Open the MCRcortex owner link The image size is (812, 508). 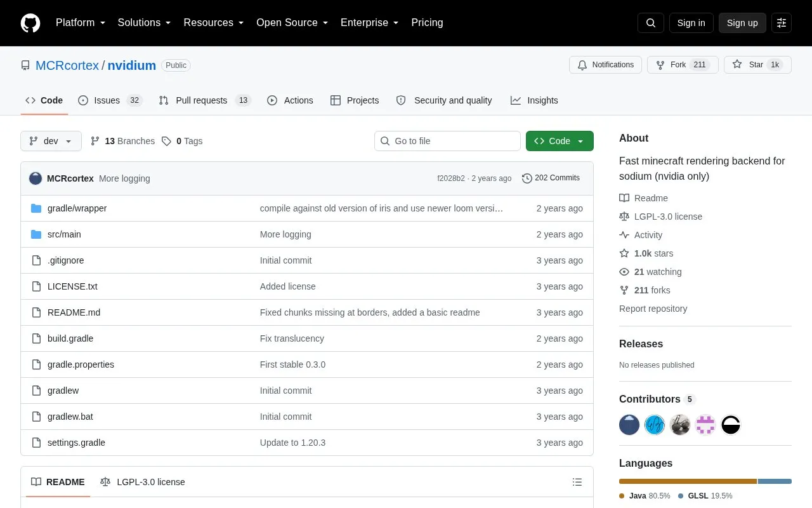click(67, 65)
